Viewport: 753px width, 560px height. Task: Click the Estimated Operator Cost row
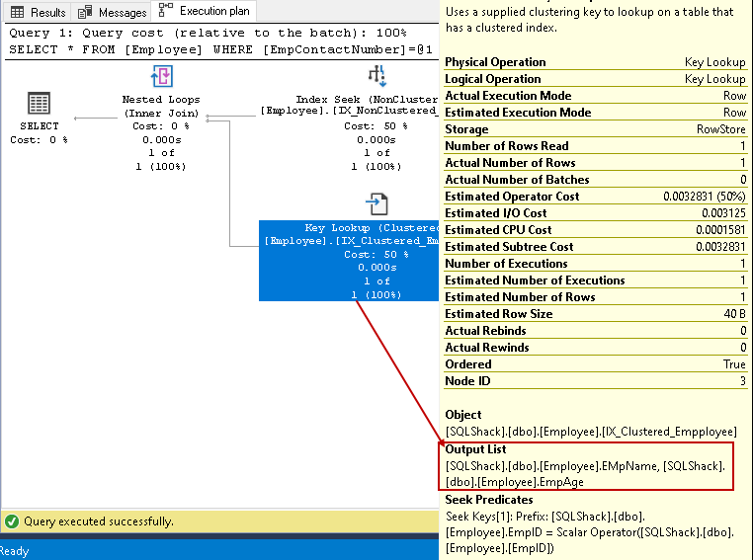coord(596,197)
